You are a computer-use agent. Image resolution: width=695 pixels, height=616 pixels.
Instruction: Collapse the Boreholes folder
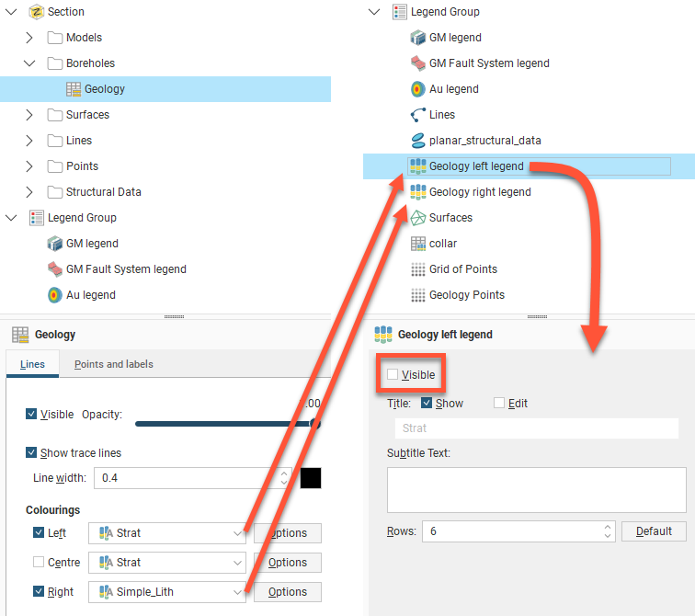29,63
